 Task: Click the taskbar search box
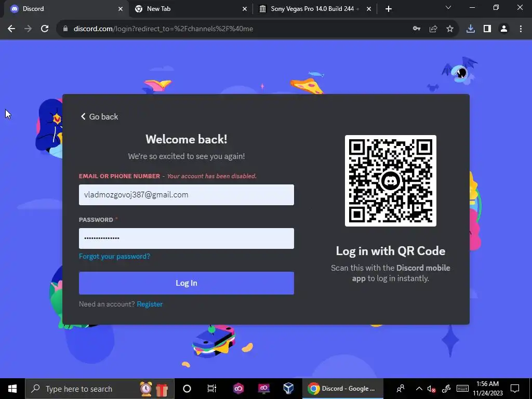tap(99, 389)
